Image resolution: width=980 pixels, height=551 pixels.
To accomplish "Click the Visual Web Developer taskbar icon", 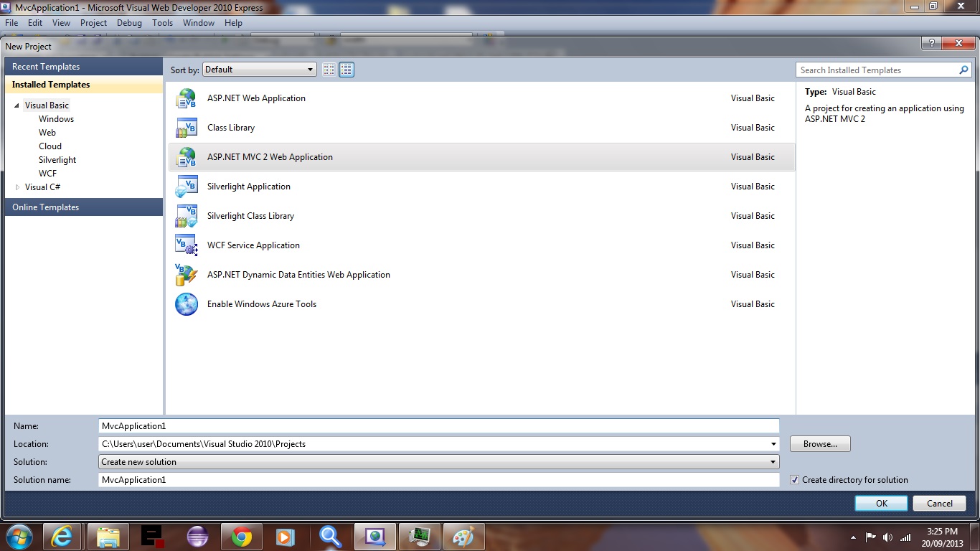I will click(375, 537).
